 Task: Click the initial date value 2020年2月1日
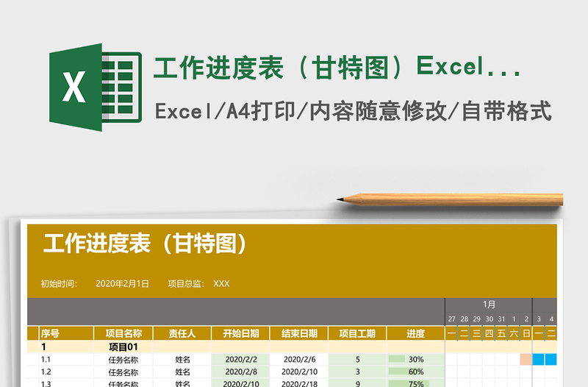point(122,283)
